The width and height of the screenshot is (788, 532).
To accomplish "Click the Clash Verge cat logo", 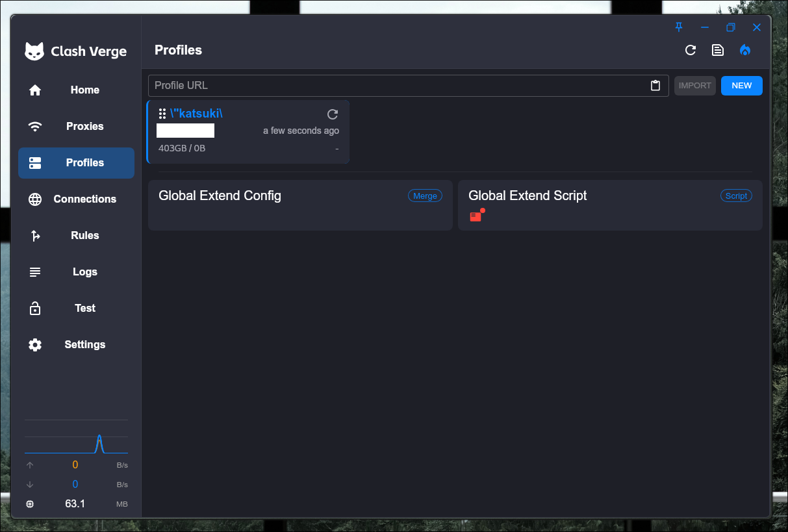I will pos(34,51).
